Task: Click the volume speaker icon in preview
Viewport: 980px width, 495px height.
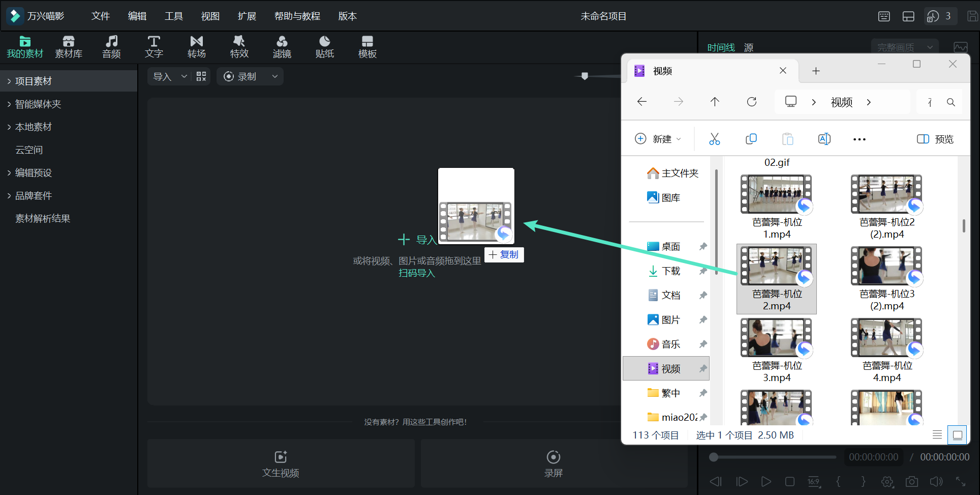Action: tap(936, 481)
